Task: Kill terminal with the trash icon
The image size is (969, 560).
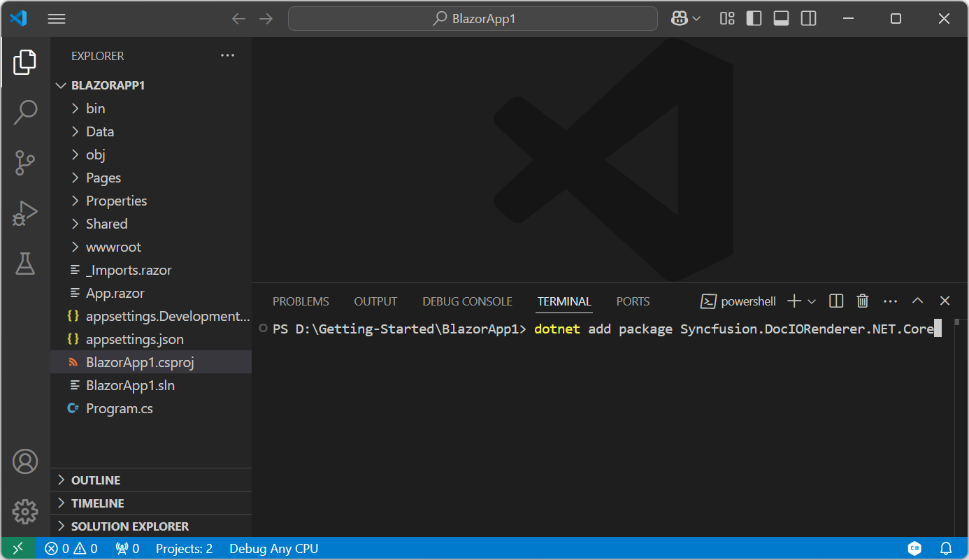Action: (863, 301)
